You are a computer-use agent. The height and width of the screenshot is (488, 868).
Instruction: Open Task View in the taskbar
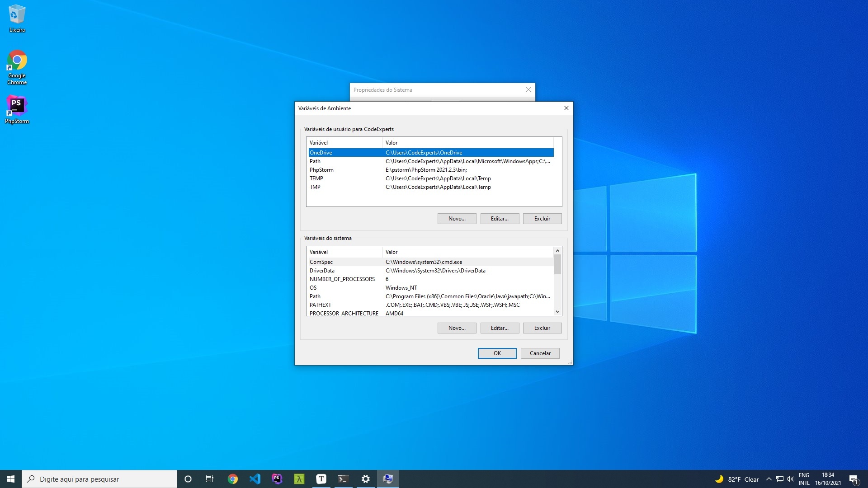pos(210,479)
